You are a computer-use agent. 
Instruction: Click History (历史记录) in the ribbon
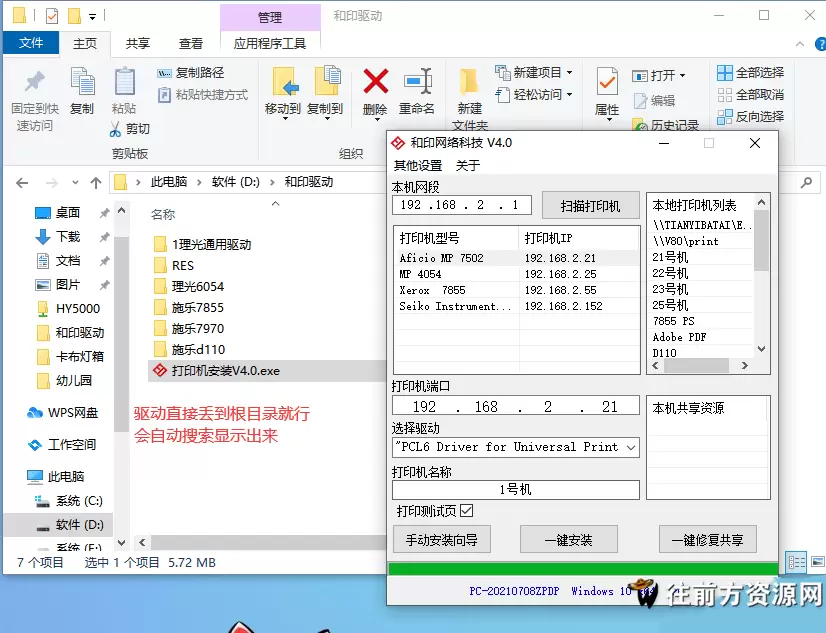tap(666, 125)
